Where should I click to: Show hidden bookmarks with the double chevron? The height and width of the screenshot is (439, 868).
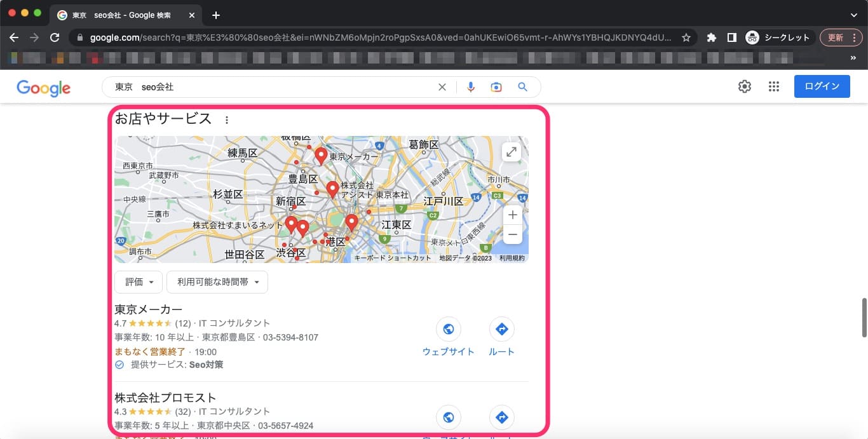click(853, 58)
